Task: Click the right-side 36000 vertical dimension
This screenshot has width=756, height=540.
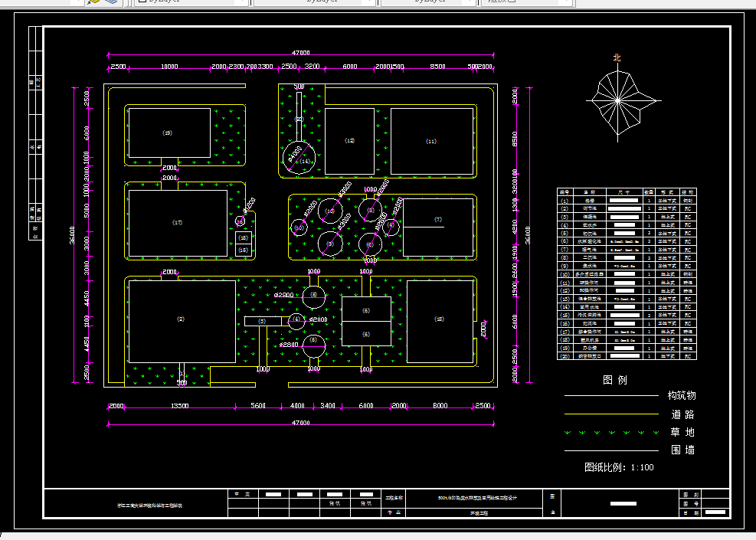Action: pyautogui.click(x=528, y=235)
